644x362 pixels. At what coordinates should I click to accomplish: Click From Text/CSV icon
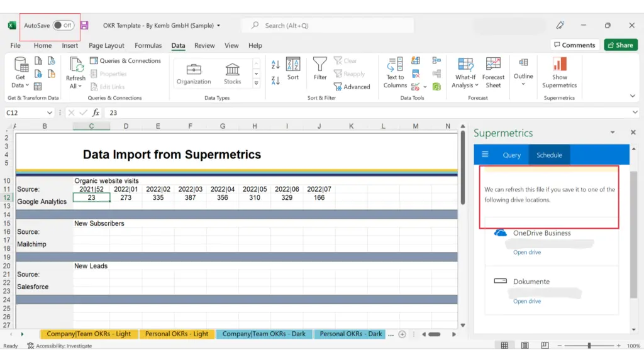38,61
